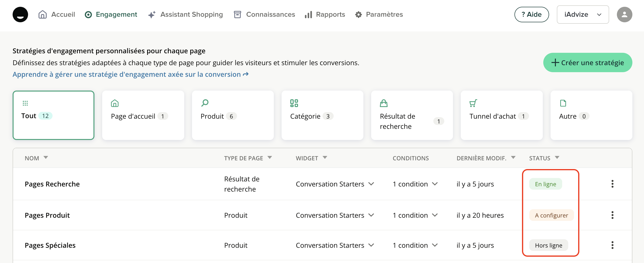The height and width of the screenshot is (263, 644).
Task: Expand Conversation Starters for Pages Recherche
Action: click(371, 184)
